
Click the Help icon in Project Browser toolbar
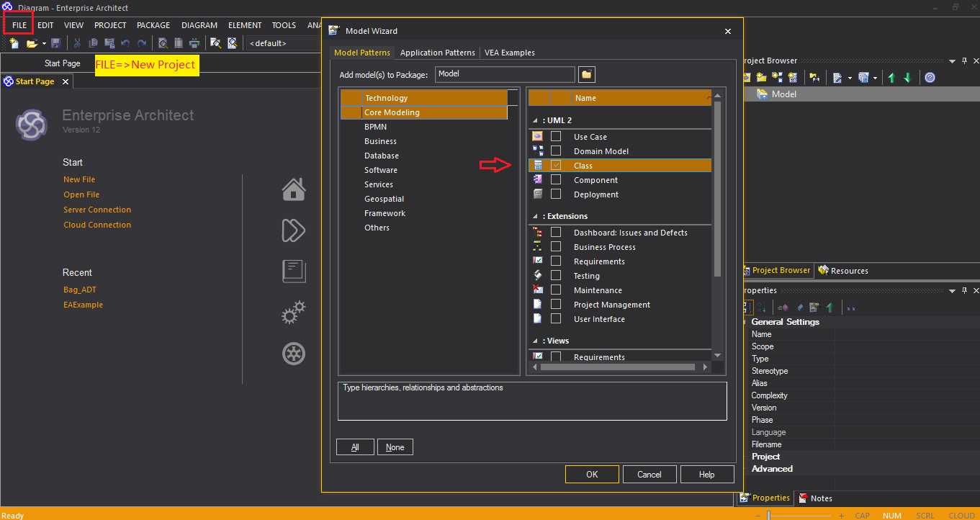930,77
